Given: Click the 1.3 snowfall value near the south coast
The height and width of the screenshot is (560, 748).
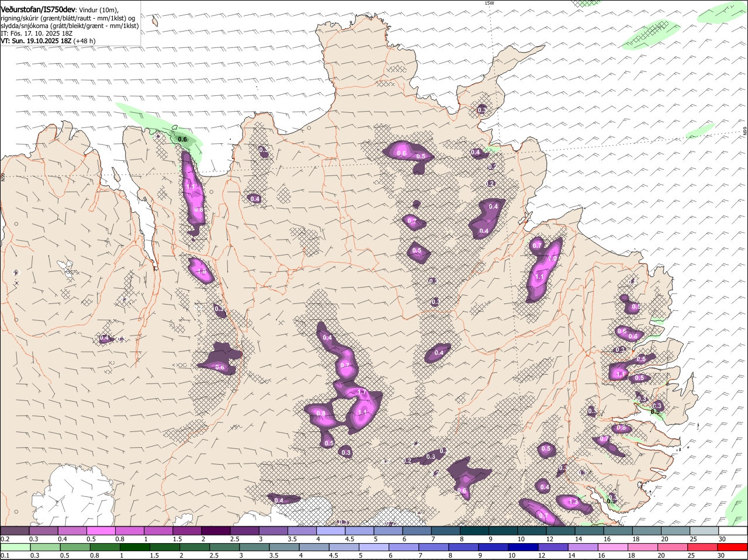Looking at the screenshot, I should pos(573,502).
